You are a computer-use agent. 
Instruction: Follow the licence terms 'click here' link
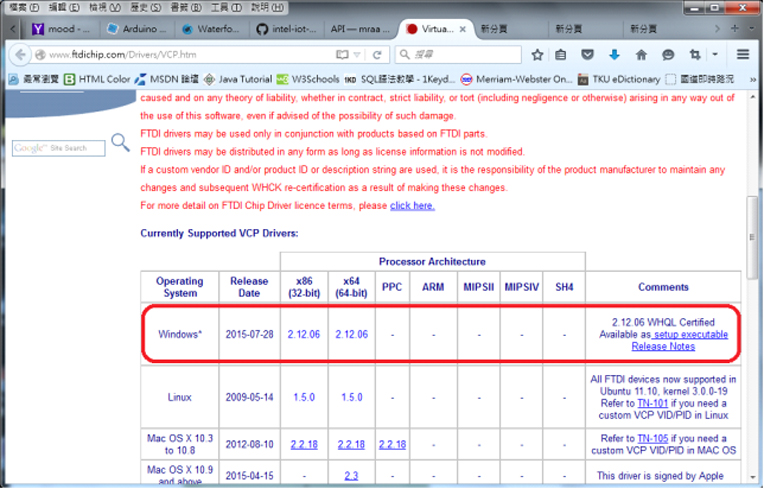coord(412,206)
